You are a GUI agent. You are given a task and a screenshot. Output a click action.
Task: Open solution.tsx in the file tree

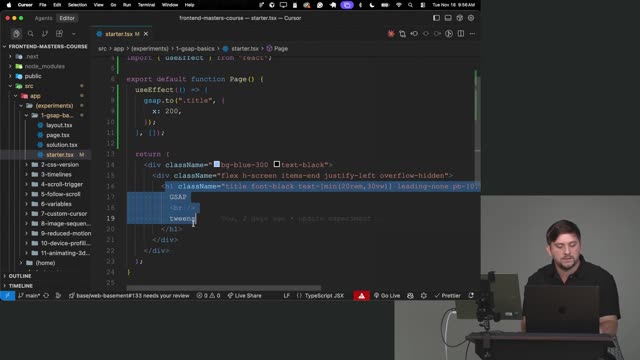point(61,145)
